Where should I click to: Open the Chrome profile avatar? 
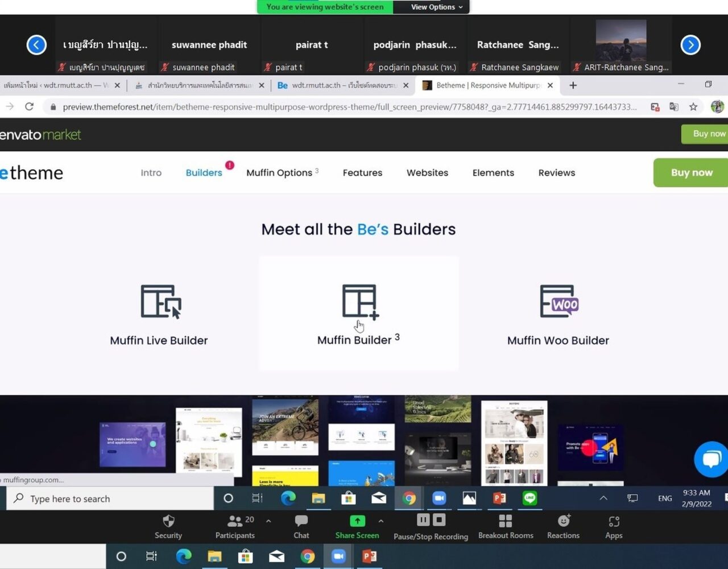717,106
